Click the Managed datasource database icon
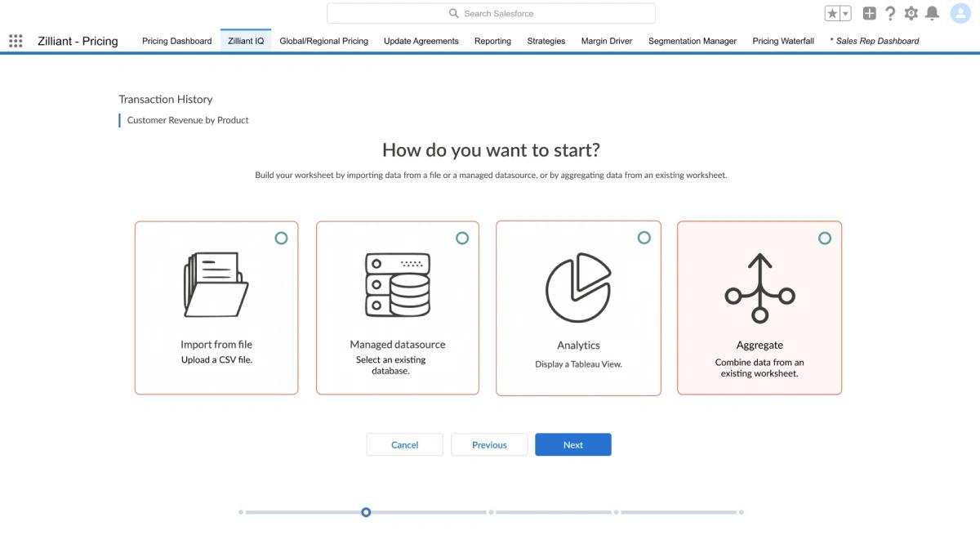Image resolution: width=980 pixels, height=553 pixels. click(x=397, y=285)
